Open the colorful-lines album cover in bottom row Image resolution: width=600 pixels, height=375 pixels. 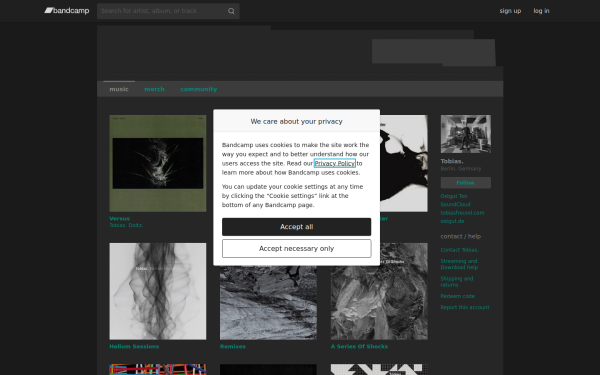click(x=158, y=369)
